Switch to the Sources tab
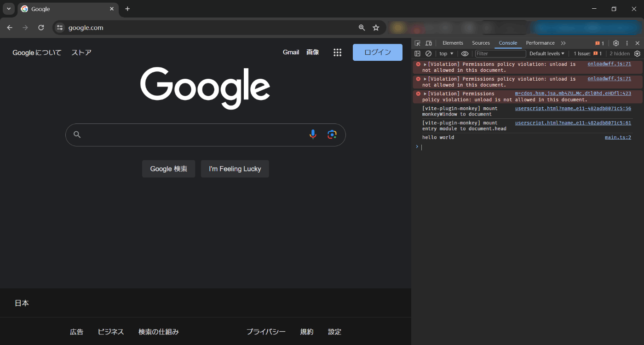 pos(481,43)
